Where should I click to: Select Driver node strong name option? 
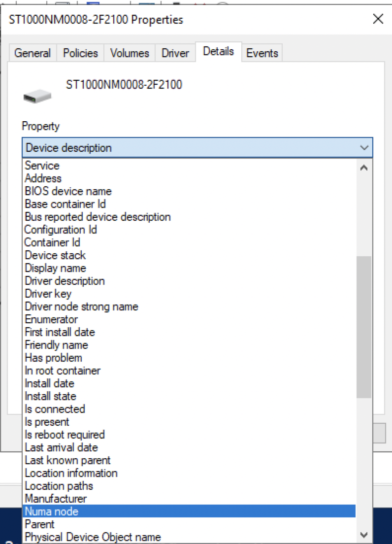[189, 306]
